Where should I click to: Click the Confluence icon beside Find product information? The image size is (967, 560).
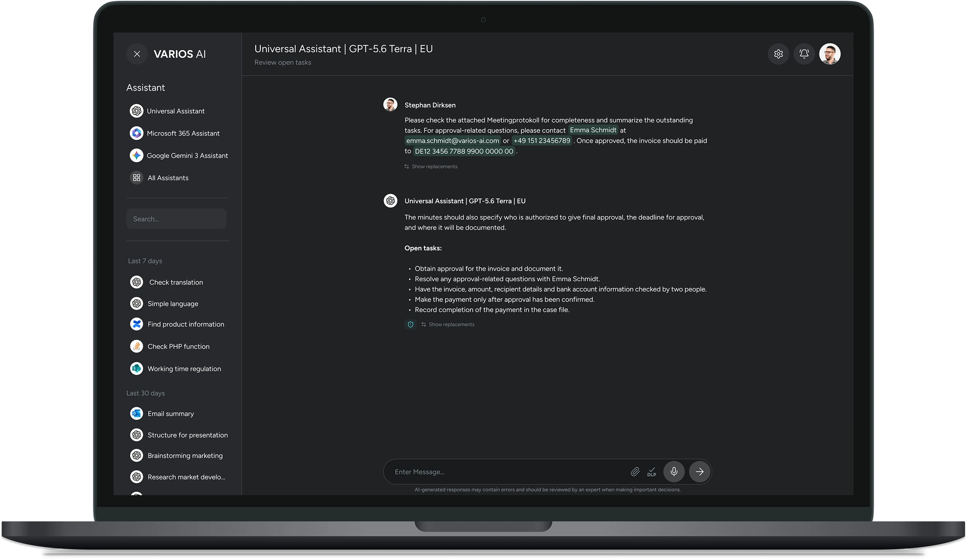(137, 324)
